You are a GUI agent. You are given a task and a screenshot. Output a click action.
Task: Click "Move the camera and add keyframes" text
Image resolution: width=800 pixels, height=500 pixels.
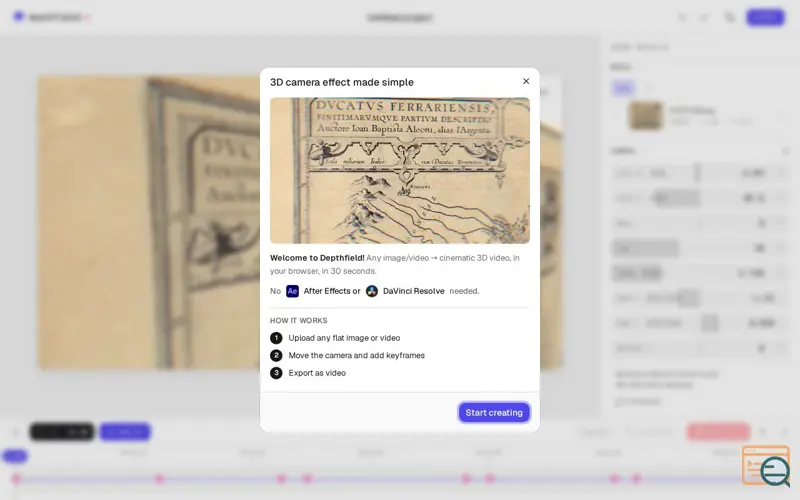[x=357, y=355]
